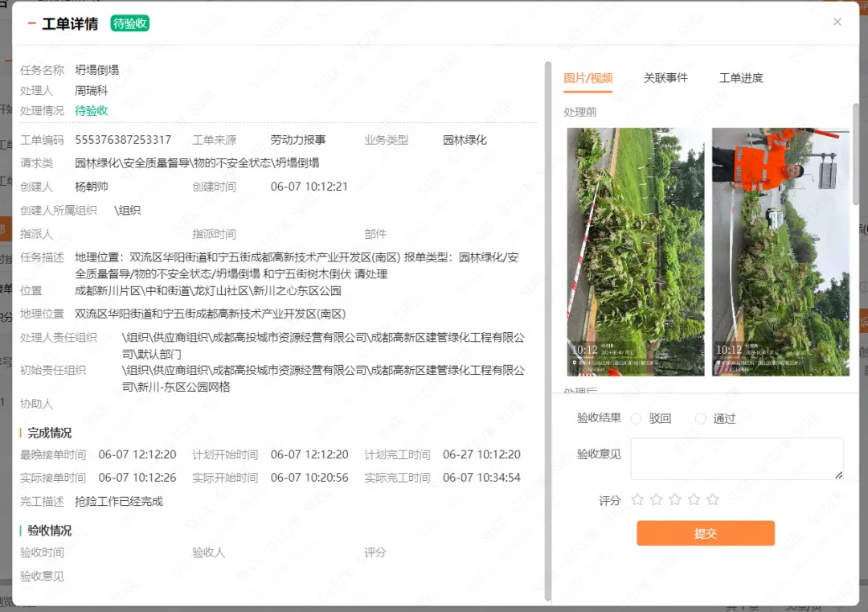Select the fourth 评分 star
The width and height of the screenshot is (868, 612).
pyautogui.click(x=694, y=499)
